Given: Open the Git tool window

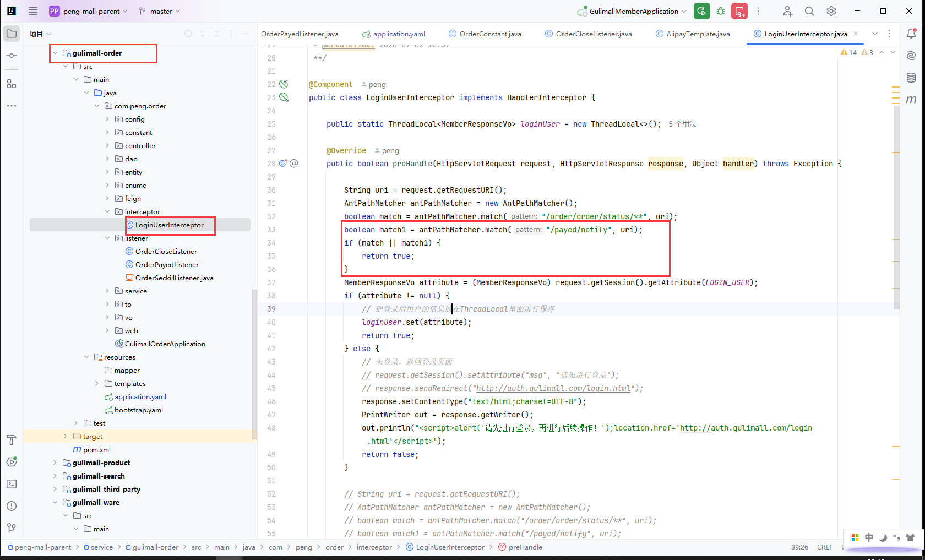Looking at the screenshot, I should click(12, 528).
